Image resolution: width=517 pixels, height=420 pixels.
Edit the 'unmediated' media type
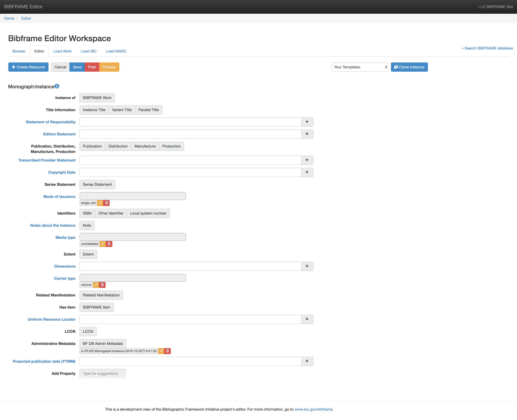click(x=103, y=244)
